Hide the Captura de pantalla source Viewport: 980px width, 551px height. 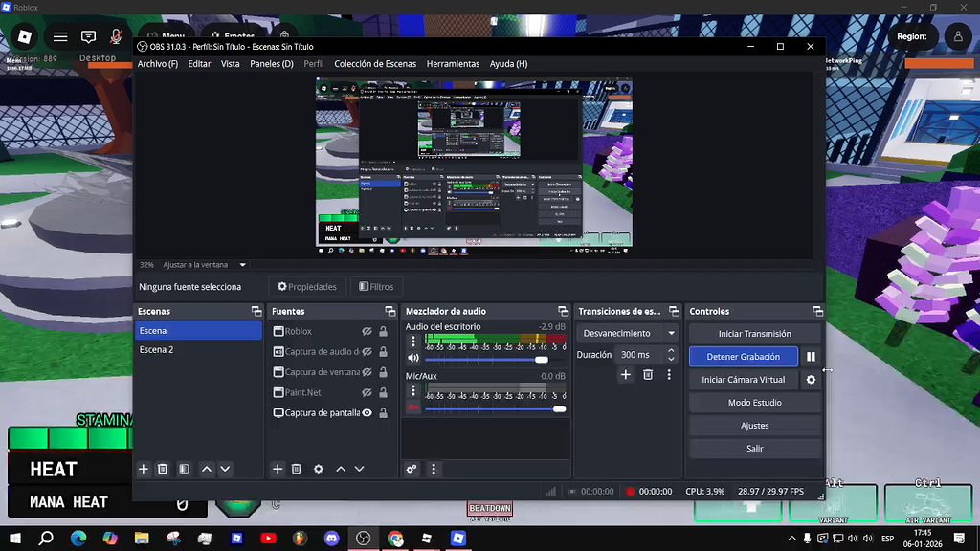click(367, 412)
